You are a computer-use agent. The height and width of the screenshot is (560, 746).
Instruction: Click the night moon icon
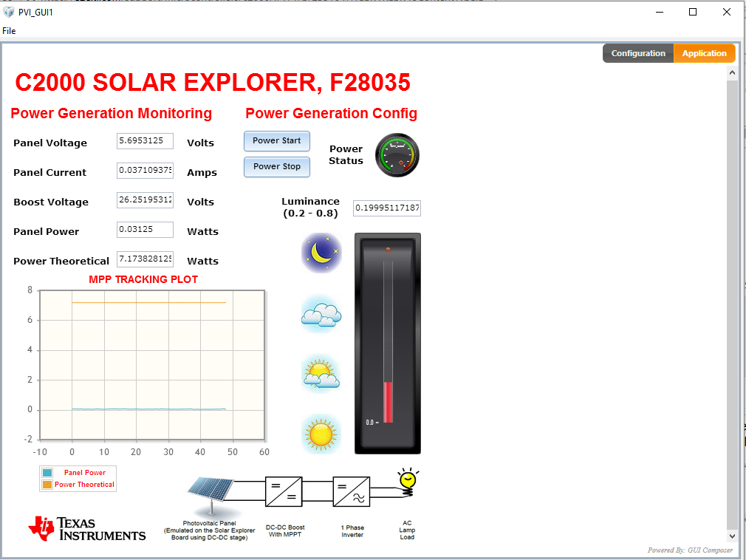pyautogui.click(x=321, y=253)
